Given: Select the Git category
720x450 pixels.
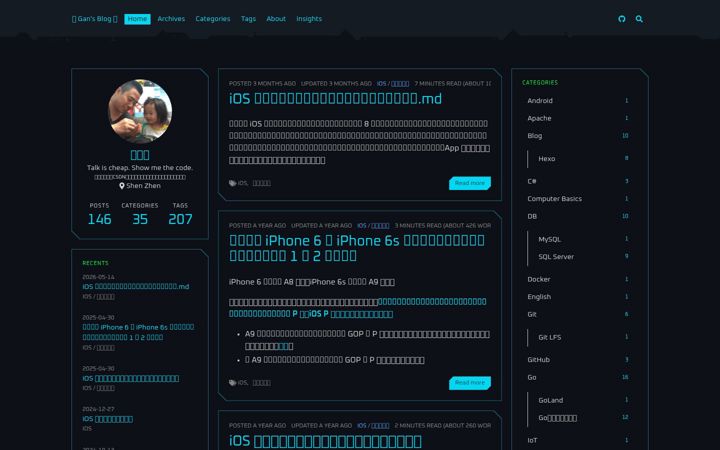Looking at the screenshot, I should (x=579, y=314).
